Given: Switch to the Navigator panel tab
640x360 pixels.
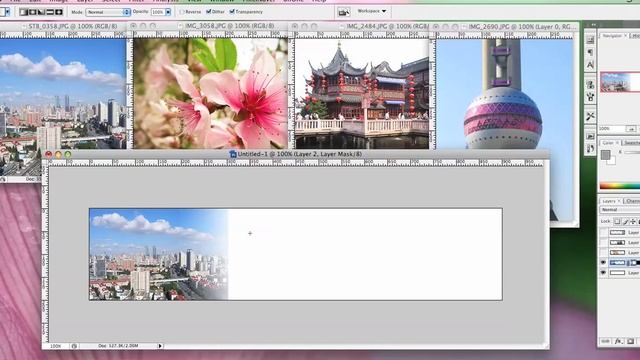Looking at the screenshot, I should coord(612,36).
